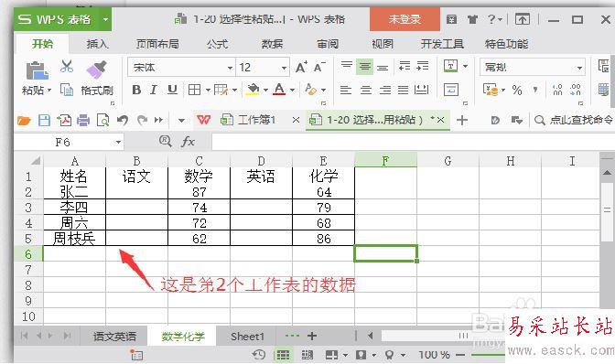This screenshot has width=615, height=364.
Task: Select the Format Painter brush
Action: [x=96, y=70]
